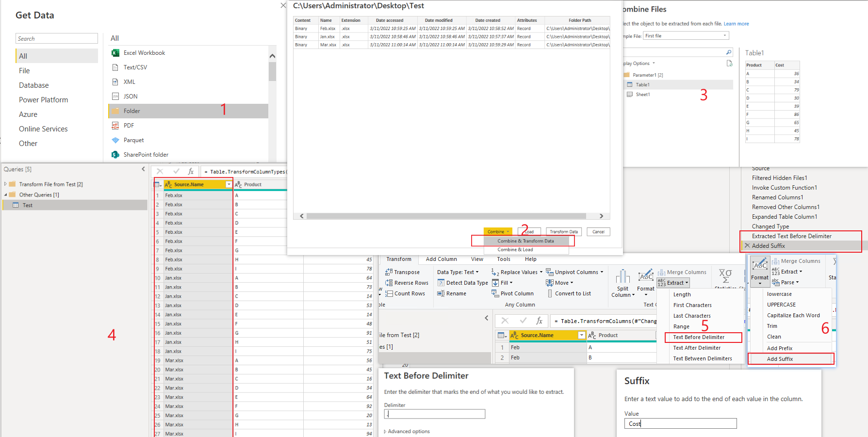
Task: Delete the Added Suffix applied step
Action: (x=747, y=246)
